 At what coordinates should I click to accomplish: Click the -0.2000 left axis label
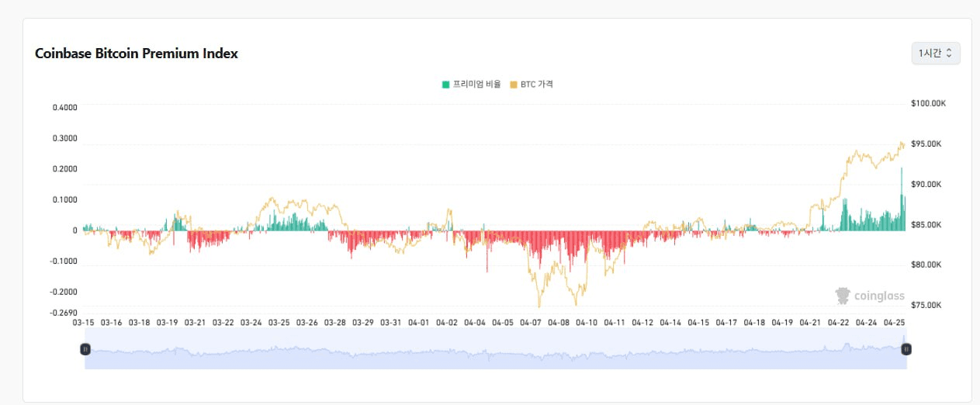64,292
